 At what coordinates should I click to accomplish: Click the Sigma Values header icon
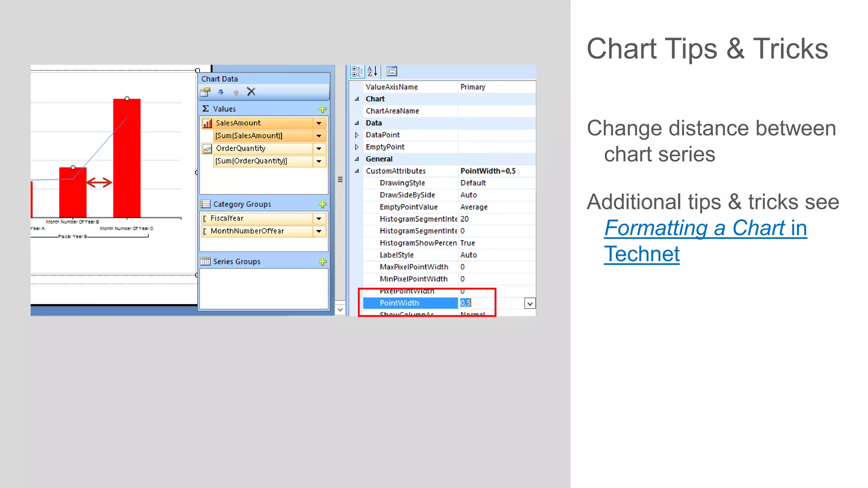tap(206, 109)
